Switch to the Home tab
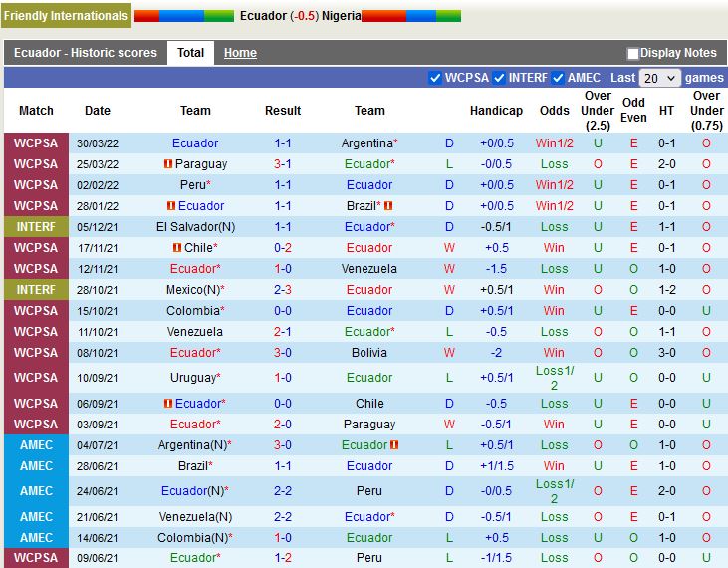The height and width of the screenshot is (568, 728). (240, 53)
